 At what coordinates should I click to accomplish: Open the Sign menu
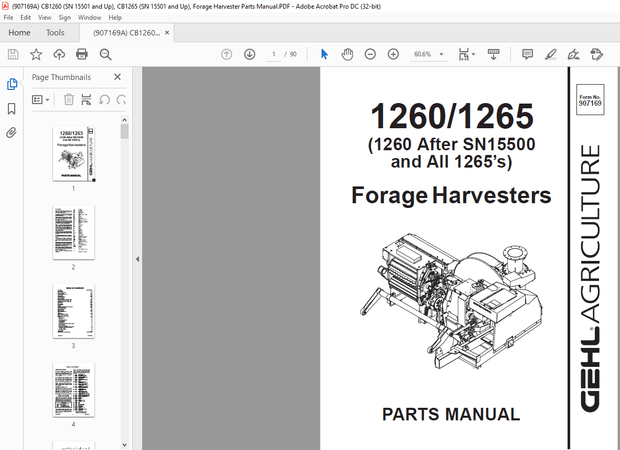click(64, 17)
